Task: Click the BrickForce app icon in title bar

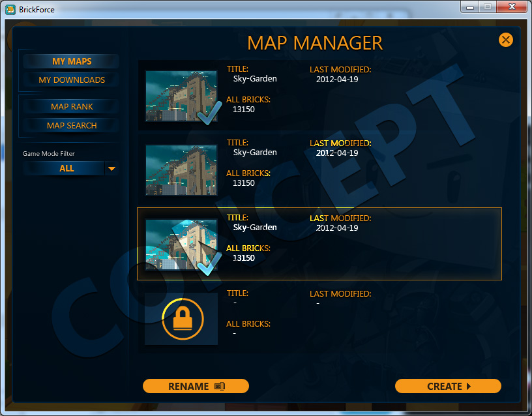Action: [10, 10]
